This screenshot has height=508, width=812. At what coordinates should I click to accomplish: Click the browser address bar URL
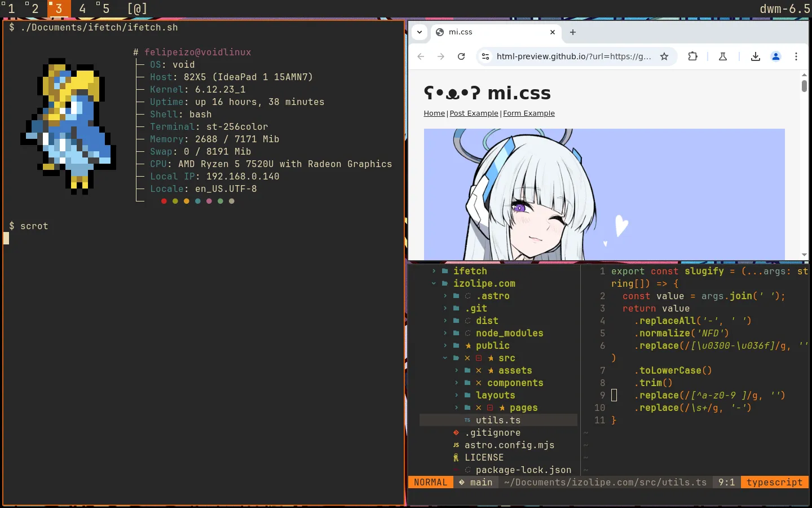click(x=573, y=56)
